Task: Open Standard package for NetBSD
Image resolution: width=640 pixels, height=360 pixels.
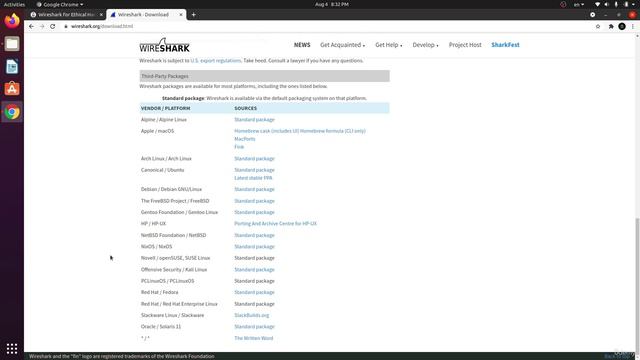Action: [x=254, y=235]
